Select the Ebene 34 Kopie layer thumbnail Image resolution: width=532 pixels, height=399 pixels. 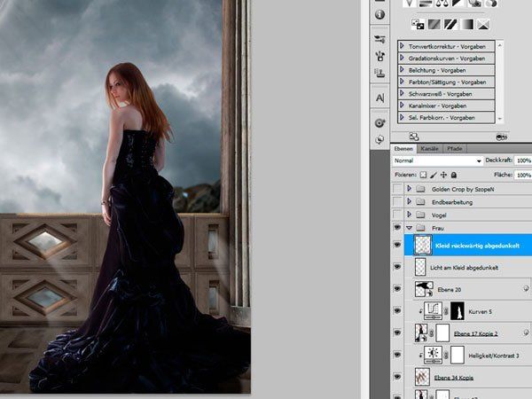(x=422, y=377)
